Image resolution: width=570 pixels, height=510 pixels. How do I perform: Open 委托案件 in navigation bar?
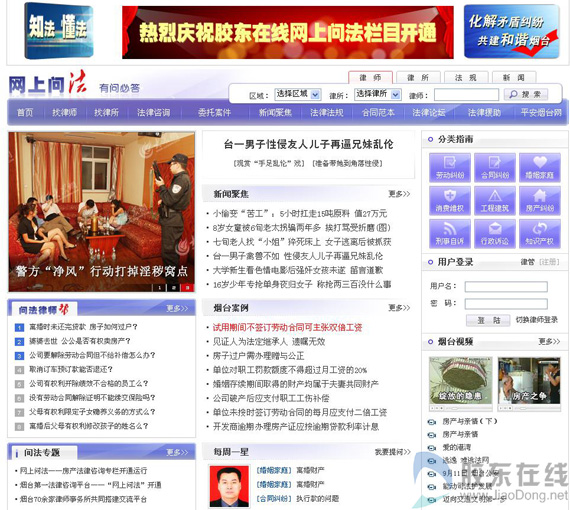pyautogui.click(x=214, y=113)
